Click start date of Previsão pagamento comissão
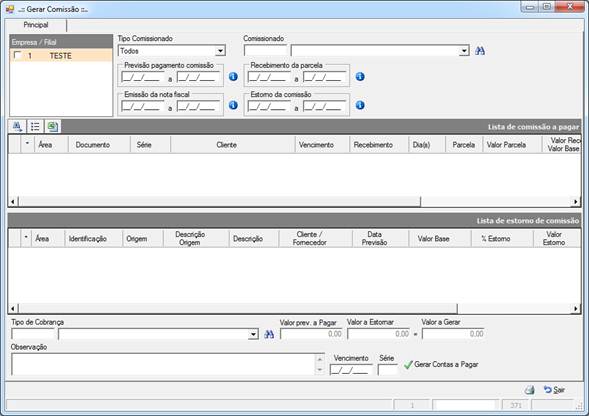The width and height of the screenshot is (589, 416). 143,77
